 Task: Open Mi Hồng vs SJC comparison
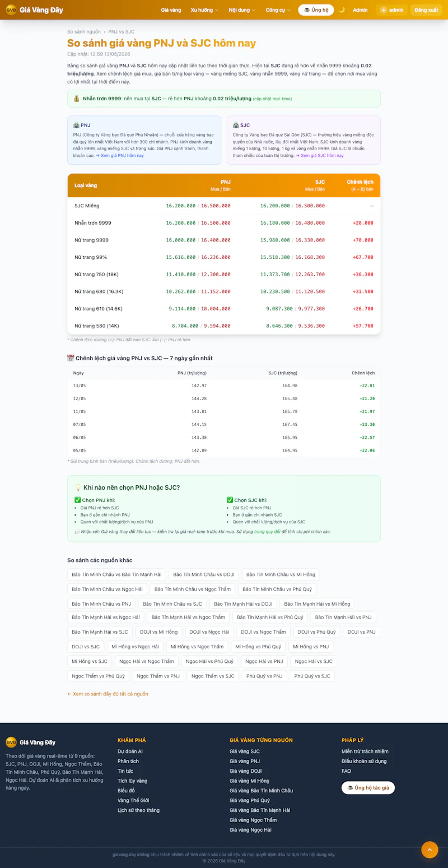(x=90, y=661)
